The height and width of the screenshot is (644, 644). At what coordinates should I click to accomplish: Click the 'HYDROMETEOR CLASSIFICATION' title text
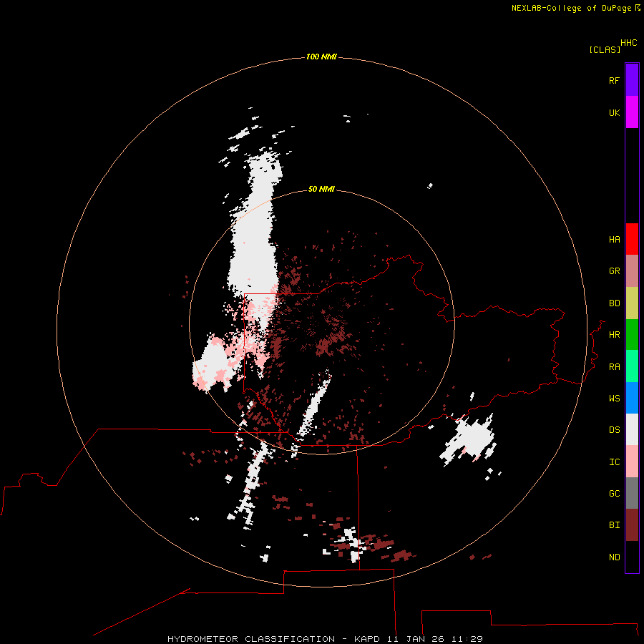coord(251,639)
